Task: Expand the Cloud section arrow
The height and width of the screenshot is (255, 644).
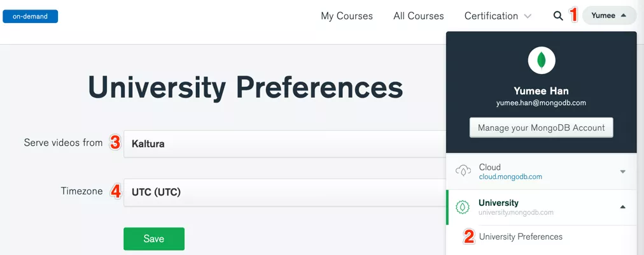Action: (623, 171)
